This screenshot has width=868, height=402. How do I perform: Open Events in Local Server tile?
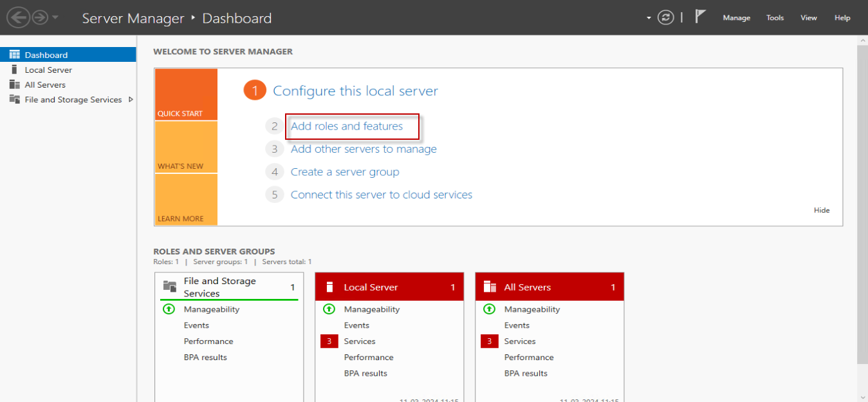coord(356,325)
